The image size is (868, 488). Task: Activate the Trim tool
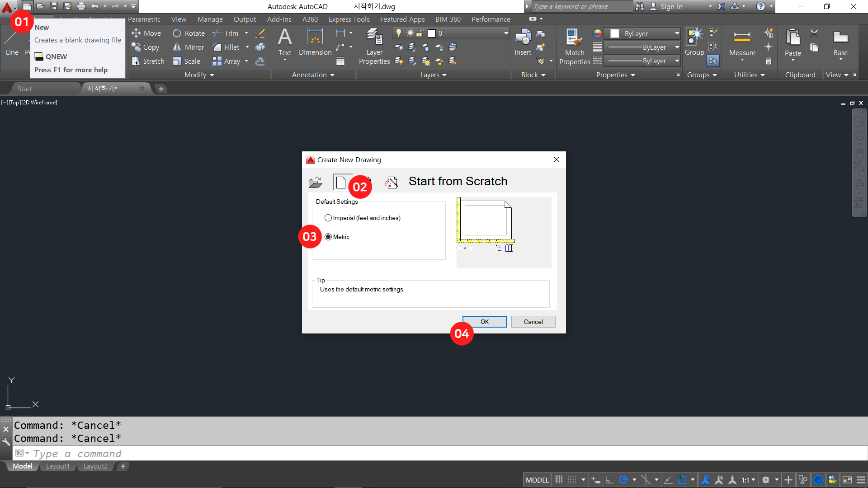coord(226,33)
